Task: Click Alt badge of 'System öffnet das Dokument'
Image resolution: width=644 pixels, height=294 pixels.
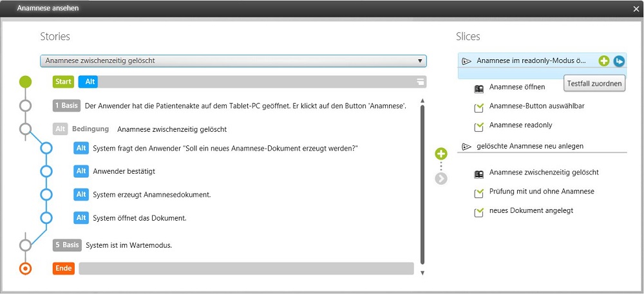Action: (81, 217)
